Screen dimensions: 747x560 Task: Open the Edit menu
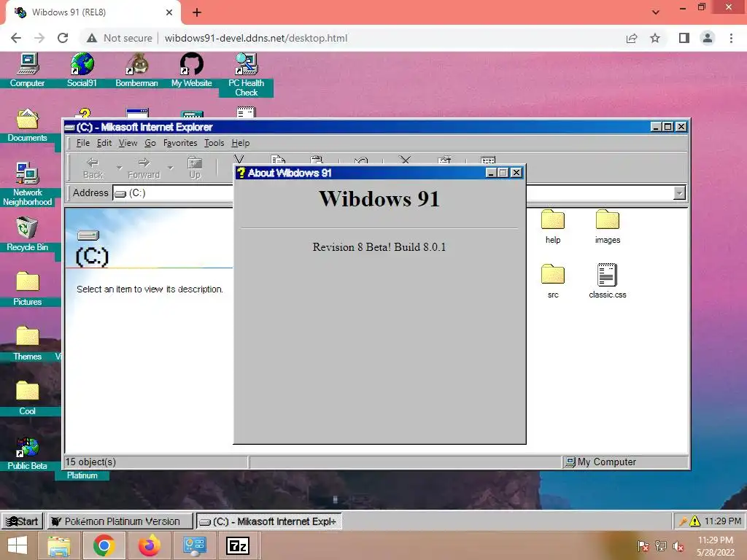(x=104, y=143)
